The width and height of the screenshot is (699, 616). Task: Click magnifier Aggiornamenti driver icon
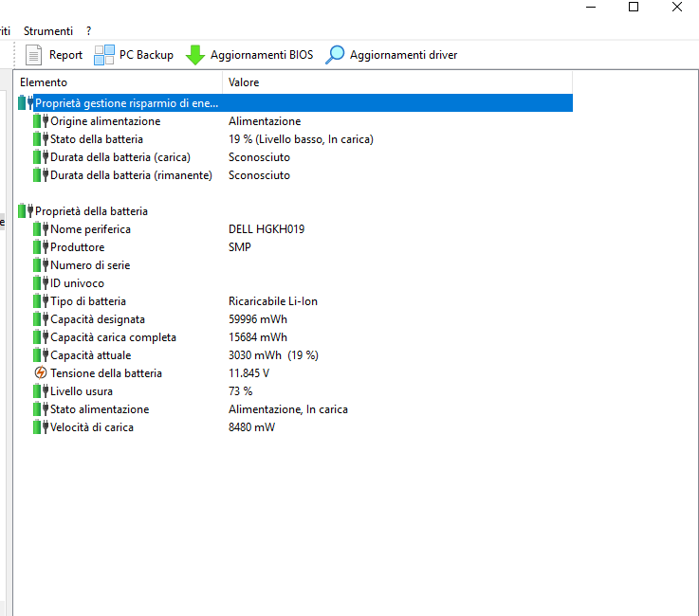tap(335, 55)
